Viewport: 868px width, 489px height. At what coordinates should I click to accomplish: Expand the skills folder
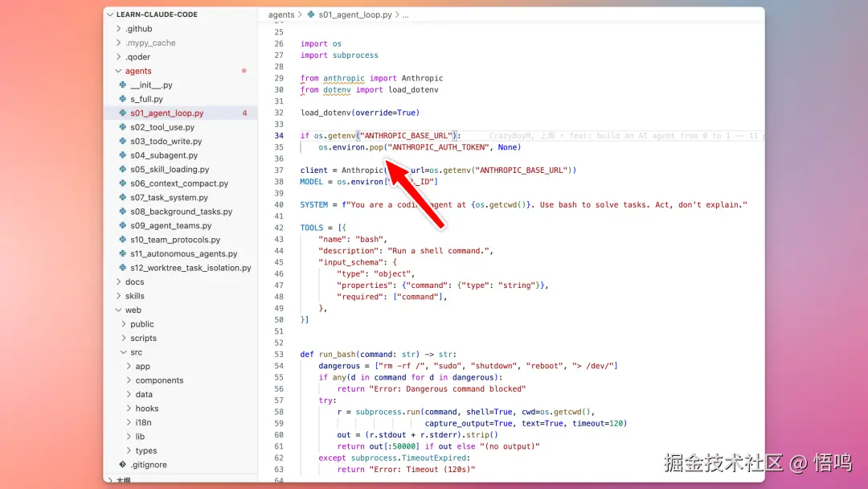(118, 296)
